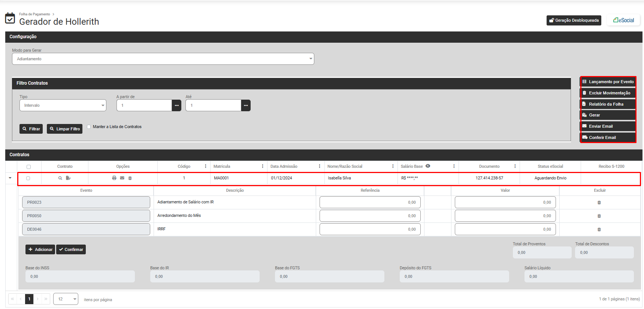Send email envelope icon in MA0001 row
Image resolution: width=644 pixels, height=309 pixels.
122,178
